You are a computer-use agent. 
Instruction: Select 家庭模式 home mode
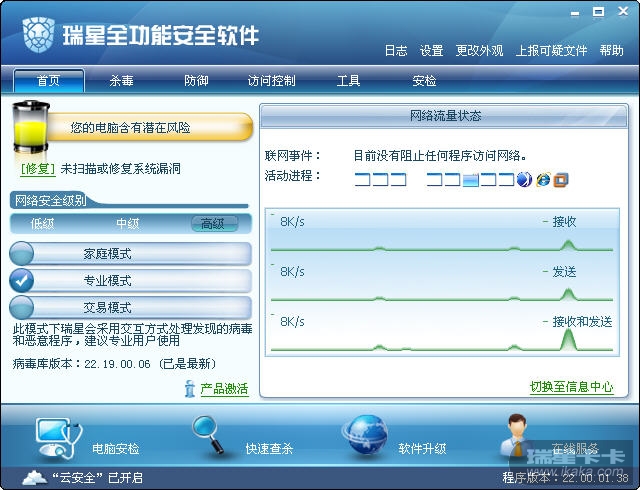click(130, 254)
